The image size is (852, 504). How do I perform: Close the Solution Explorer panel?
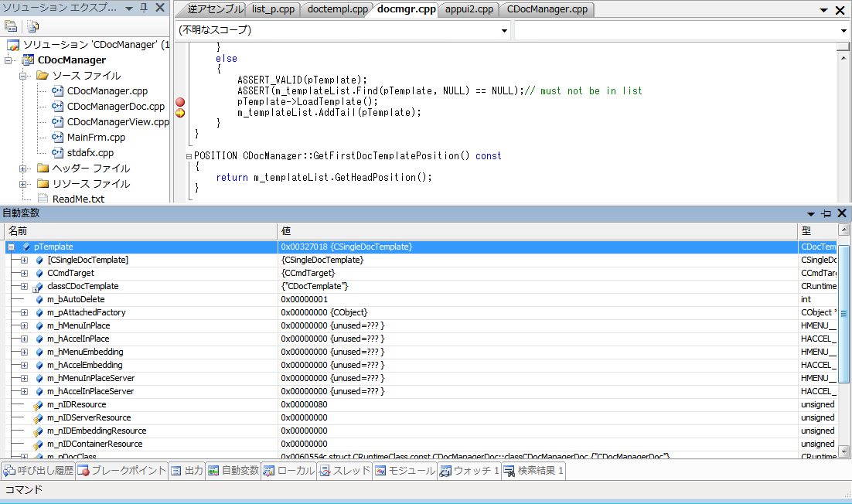pyautogui.click(x=160, y=8)
